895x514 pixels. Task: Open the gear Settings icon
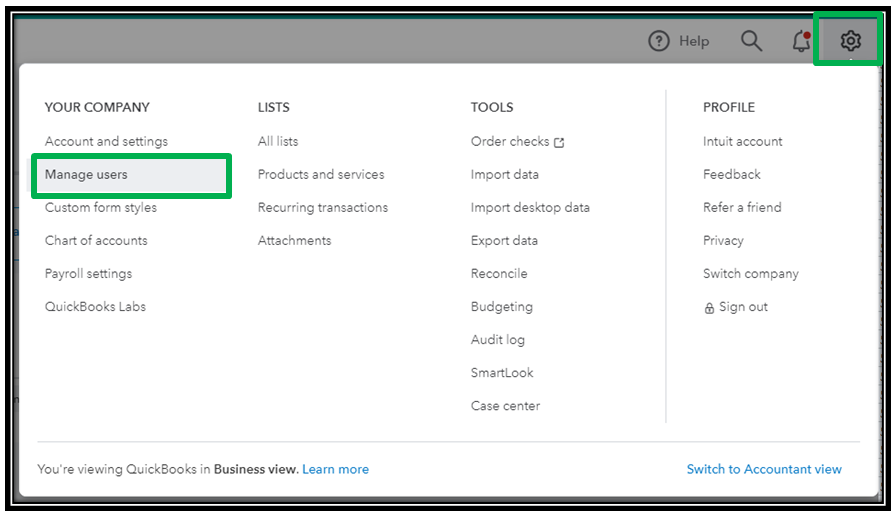click(x=850, y=41)
